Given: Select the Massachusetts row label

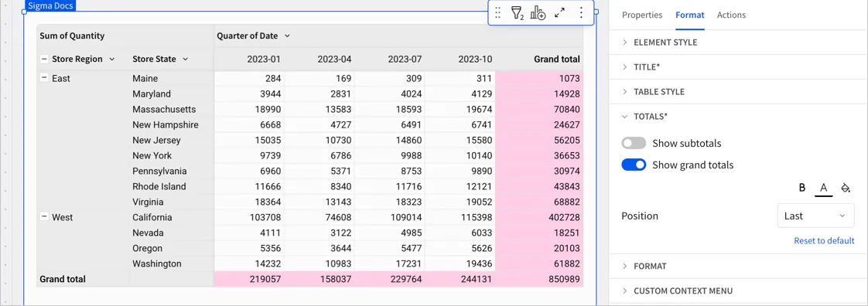Looking at the screenshot, I should [x=164, y=110].
